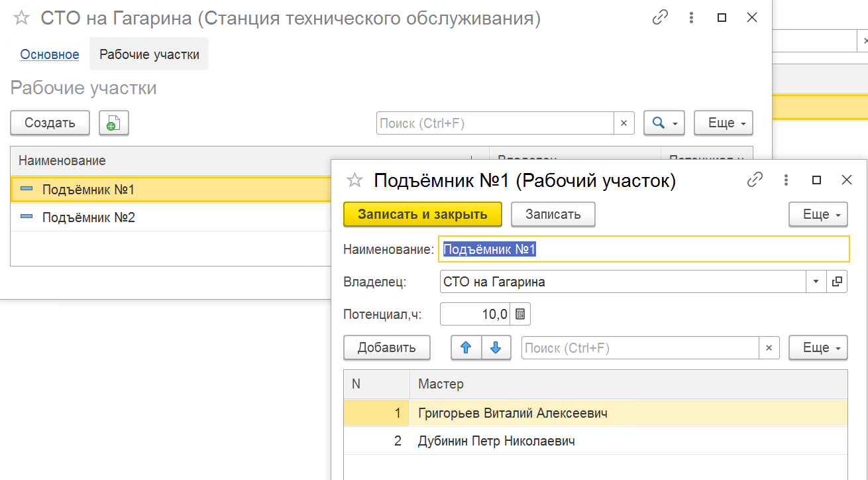Image resolution: width=868 pixels, height=480 pixels.
Task: Click Добавить button for masters
Action: [x=387, y=347]
